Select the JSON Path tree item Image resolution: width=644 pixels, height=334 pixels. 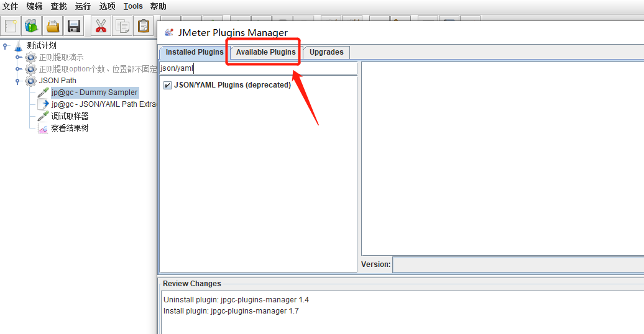click(x=57, y=81)
